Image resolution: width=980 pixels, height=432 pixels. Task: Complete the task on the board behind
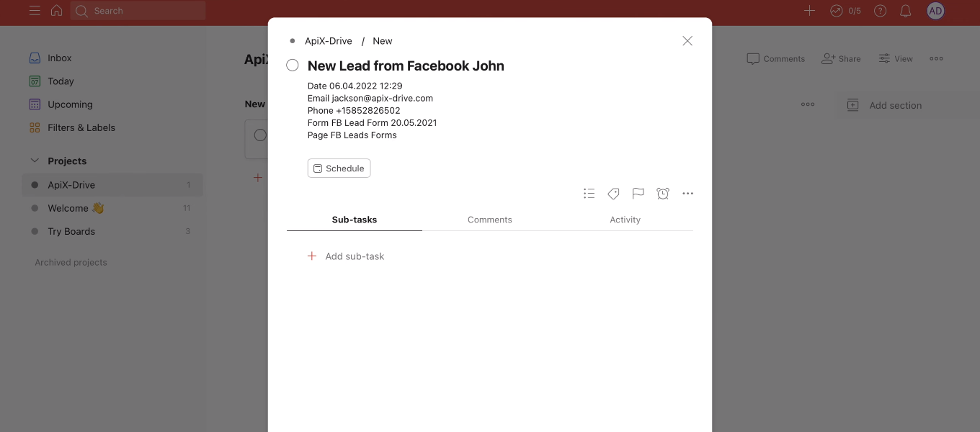260,135
